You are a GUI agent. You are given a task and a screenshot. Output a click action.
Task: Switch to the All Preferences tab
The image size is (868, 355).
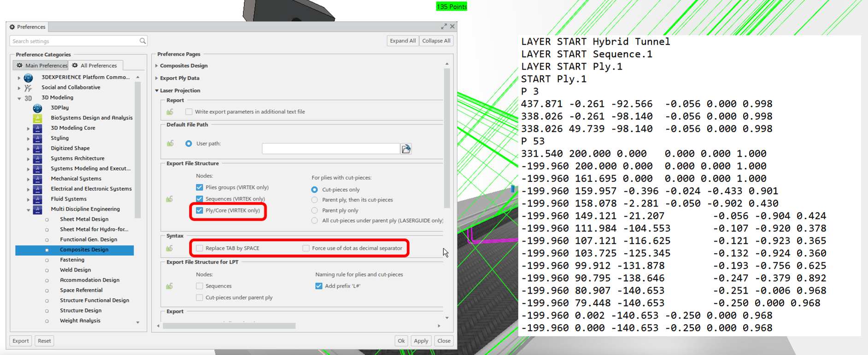(95, 65)
